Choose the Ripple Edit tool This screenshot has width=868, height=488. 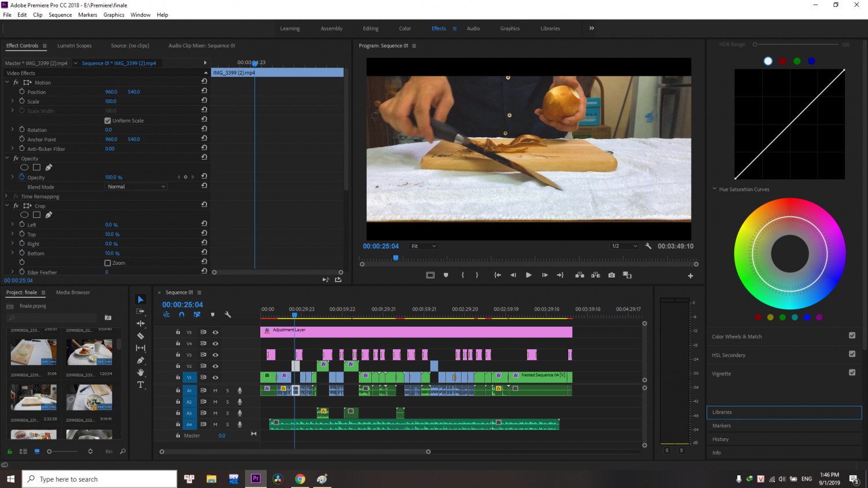point(141,324)
